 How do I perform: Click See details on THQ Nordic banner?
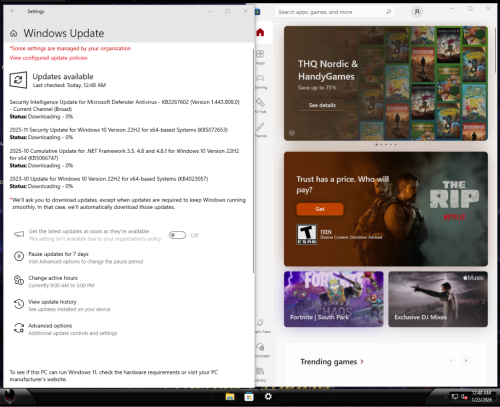coord(322,105)
